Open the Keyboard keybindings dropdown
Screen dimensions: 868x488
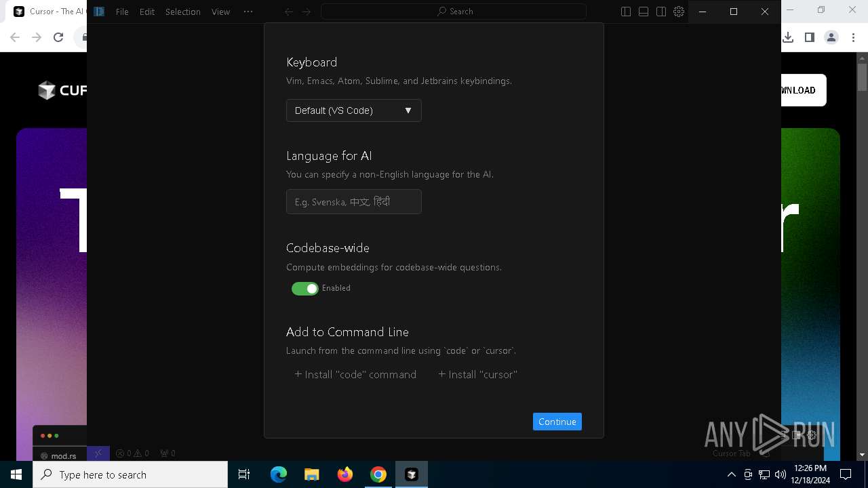(x=354, y=110)
